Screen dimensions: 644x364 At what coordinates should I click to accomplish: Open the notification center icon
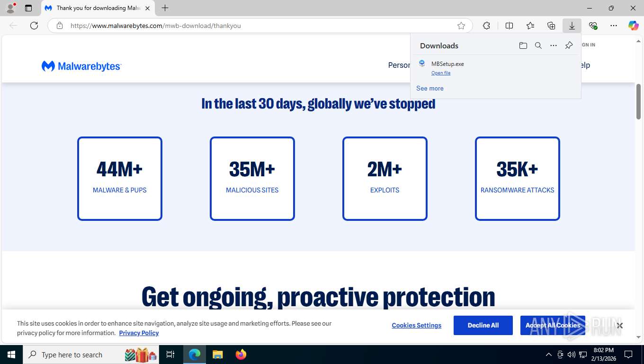[x=628, y=355]
